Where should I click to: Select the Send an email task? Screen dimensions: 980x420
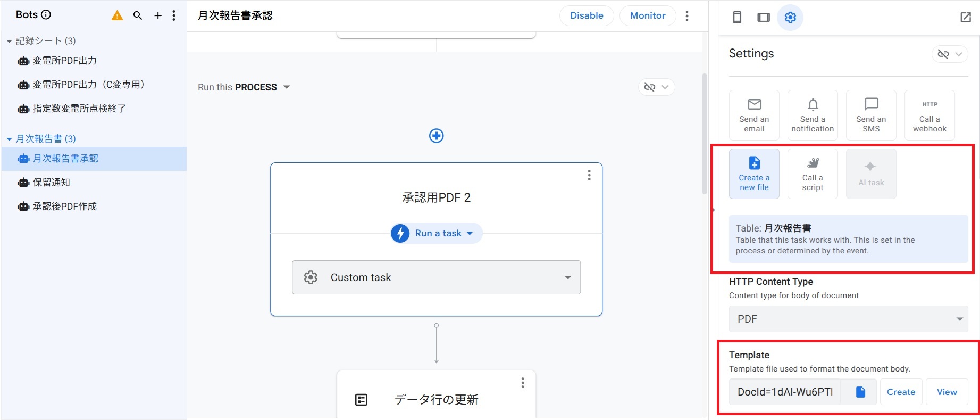(754, 115)
